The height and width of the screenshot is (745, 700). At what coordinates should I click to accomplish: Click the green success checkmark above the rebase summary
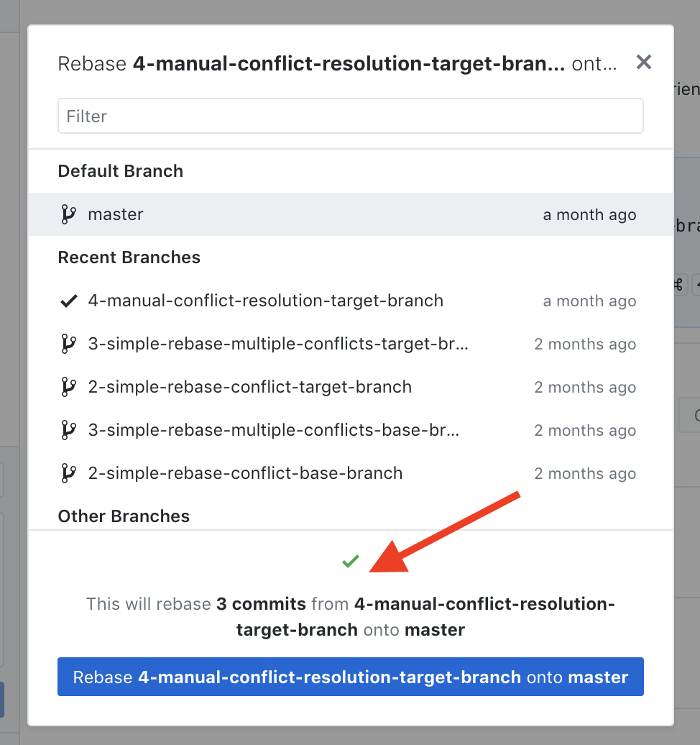(x=350, y=561)
